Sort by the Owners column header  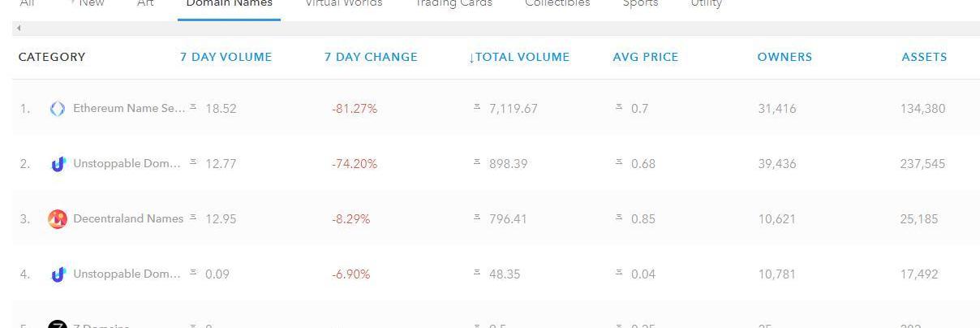coord(784,57)
